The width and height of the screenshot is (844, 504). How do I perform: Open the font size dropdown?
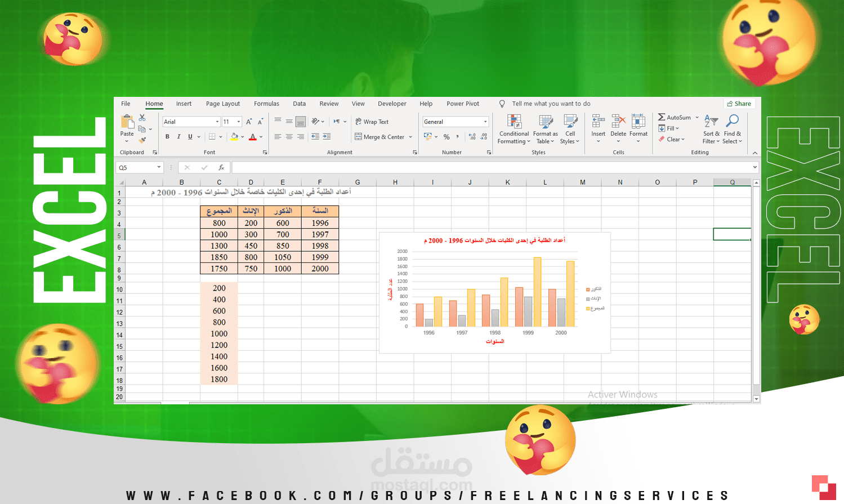coord(239,122)
